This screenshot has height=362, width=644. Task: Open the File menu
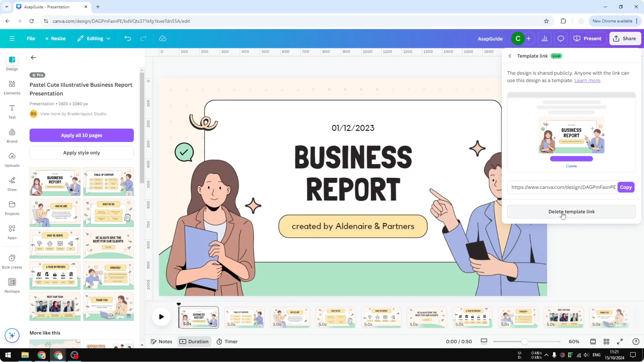(31, 38)
